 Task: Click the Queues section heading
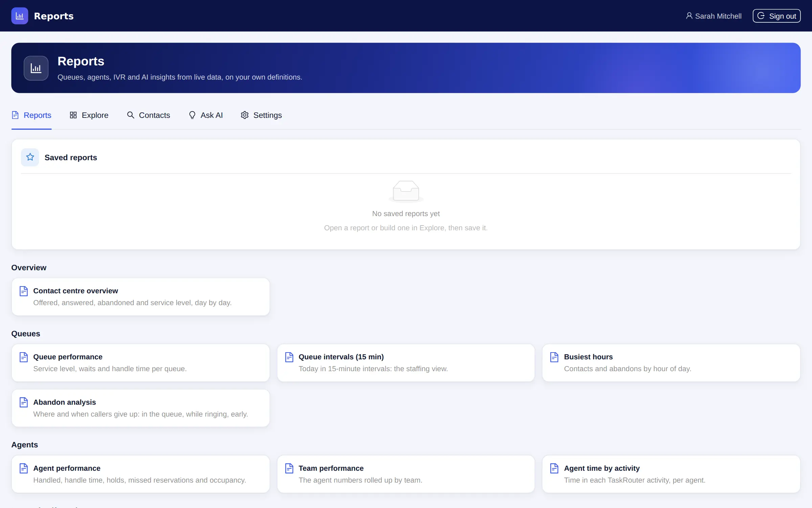click(26, 334)
